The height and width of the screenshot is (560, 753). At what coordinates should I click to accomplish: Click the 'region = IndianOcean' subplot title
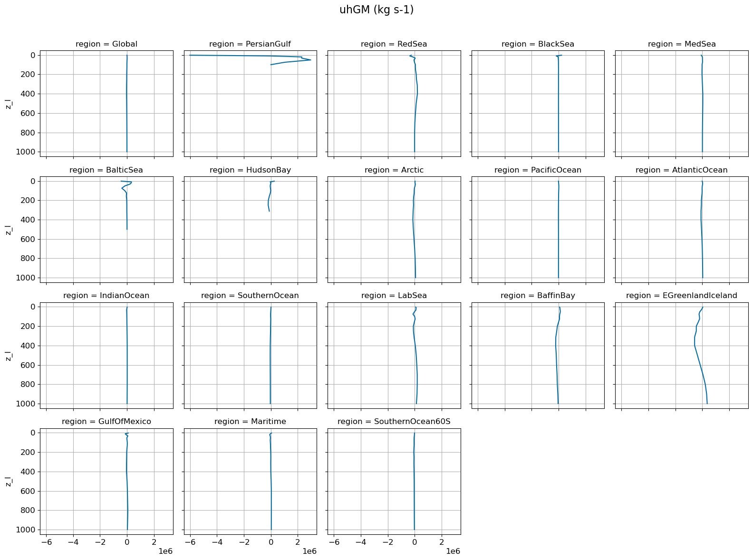pos(106,296)
